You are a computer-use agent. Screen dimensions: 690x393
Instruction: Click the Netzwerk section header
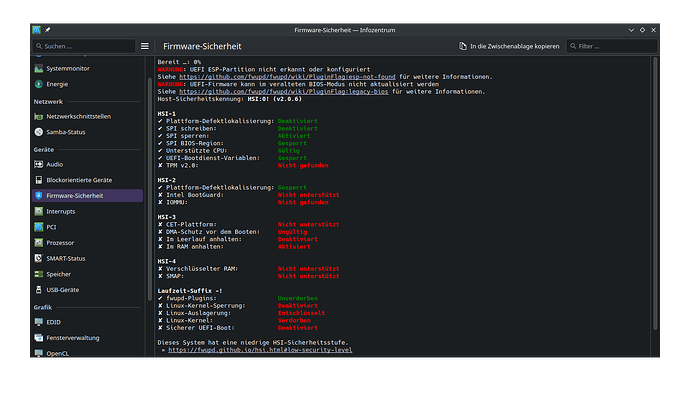pos(48,102)
